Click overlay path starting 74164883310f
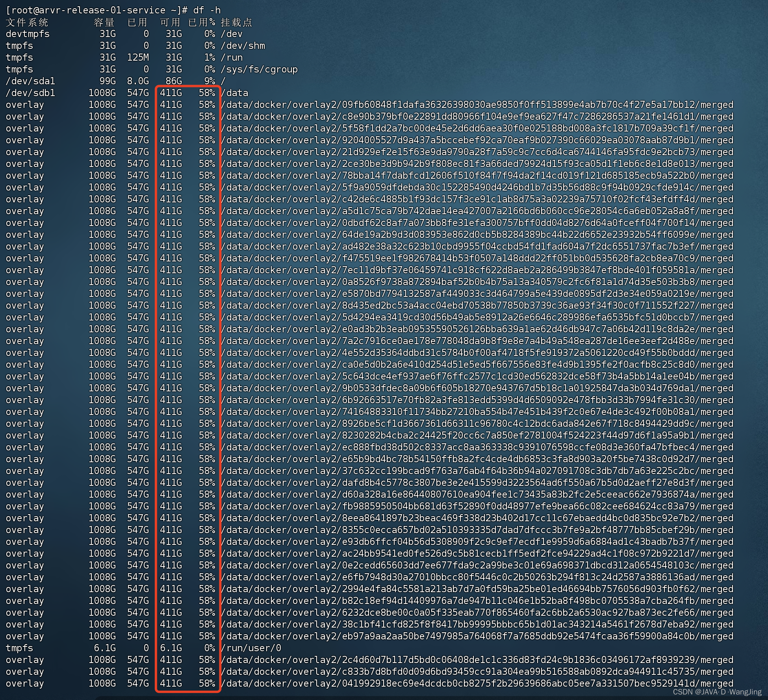 (x=477, y=412)
